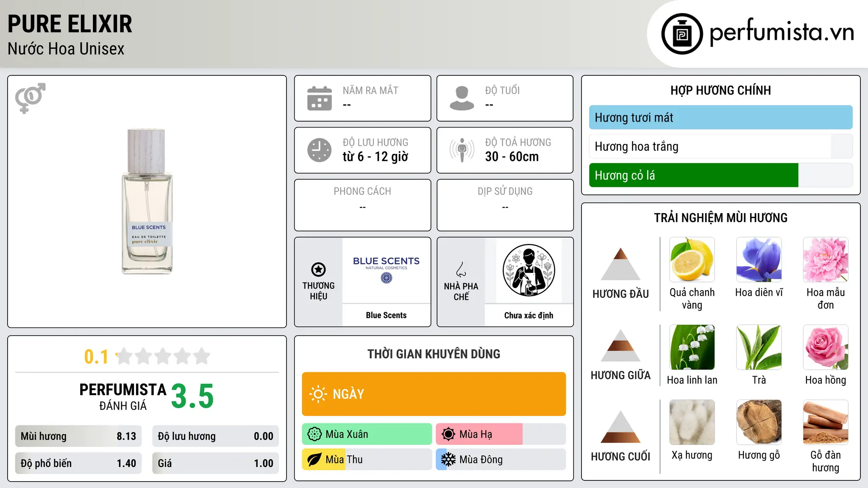Screen dimensions: 868x488
Task: Click the winter snowflake icon
Action: coord(448,460)
